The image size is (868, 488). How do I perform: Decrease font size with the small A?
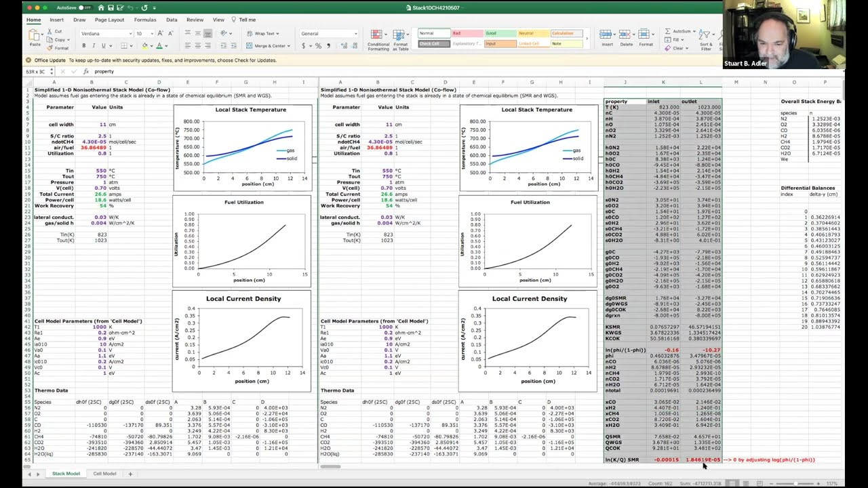tap(170, 33)
